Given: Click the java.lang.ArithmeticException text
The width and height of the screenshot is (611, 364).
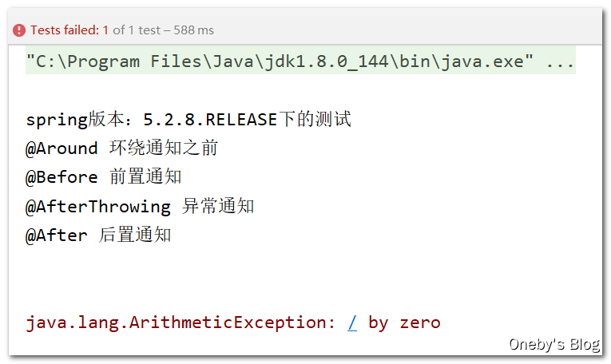Looking at the screenshot, I should (181, 322).
